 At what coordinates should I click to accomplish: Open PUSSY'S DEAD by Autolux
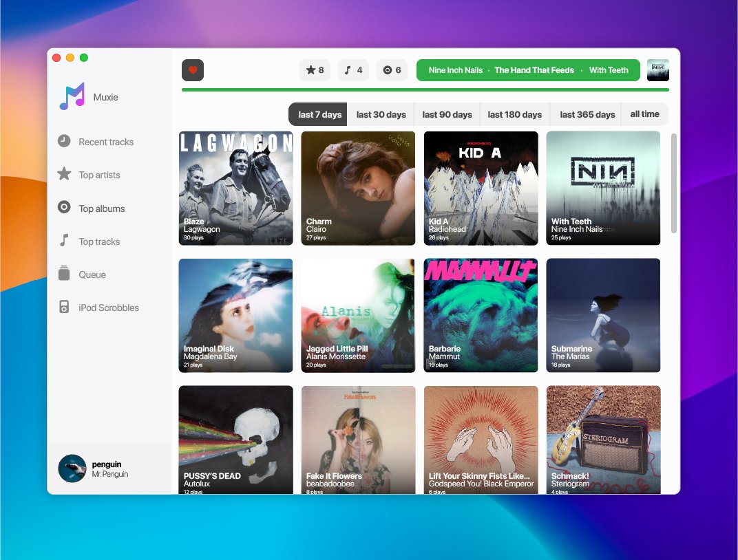tap(236, 440)
